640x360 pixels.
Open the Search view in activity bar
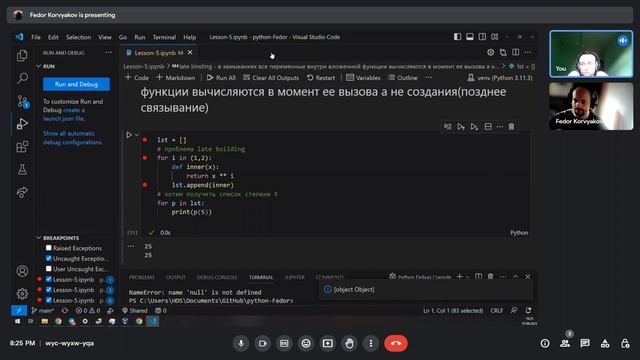(x=22, y=78)
